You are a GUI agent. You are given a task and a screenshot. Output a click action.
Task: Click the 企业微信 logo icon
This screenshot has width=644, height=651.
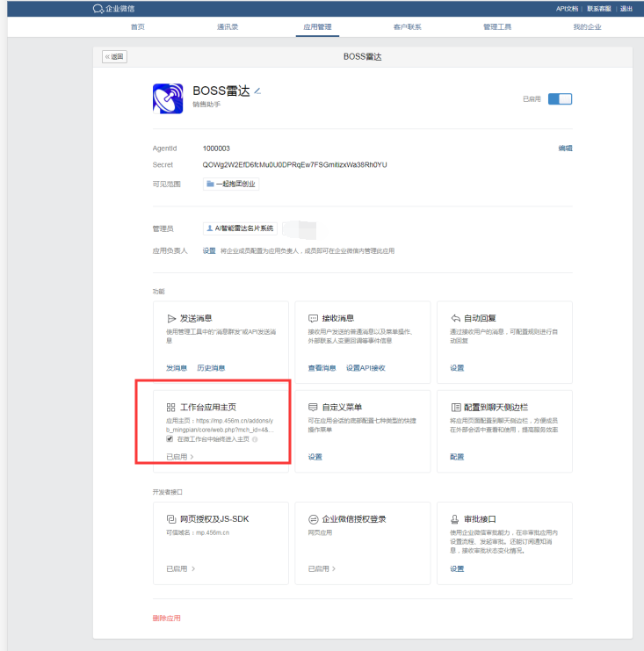point(98,9)
